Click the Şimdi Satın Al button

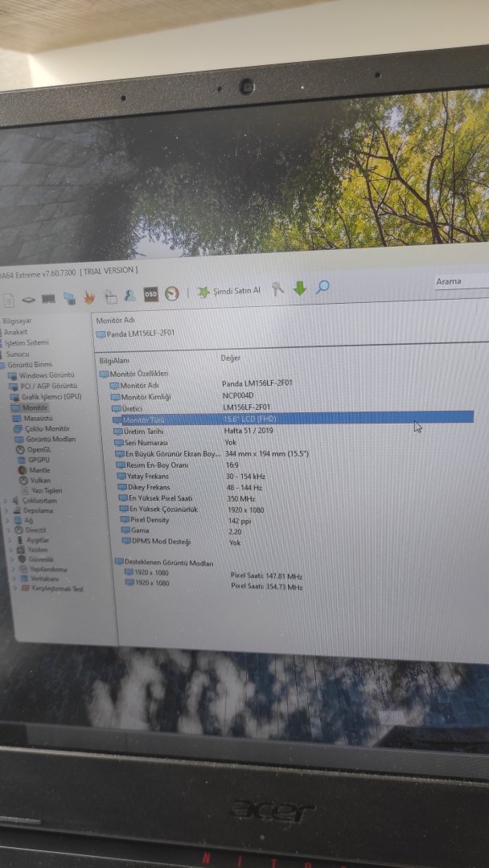[x=228, y=291]
